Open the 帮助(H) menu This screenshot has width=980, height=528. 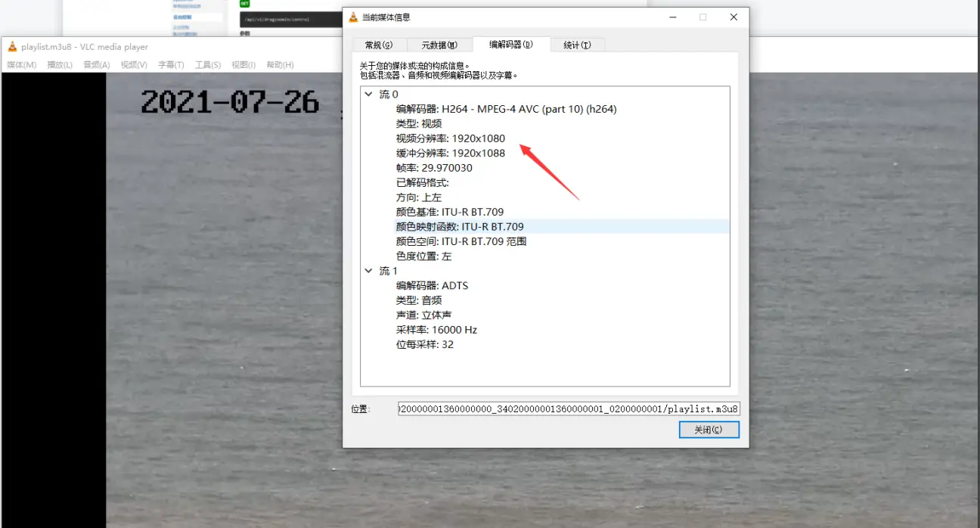coord(280,65)
